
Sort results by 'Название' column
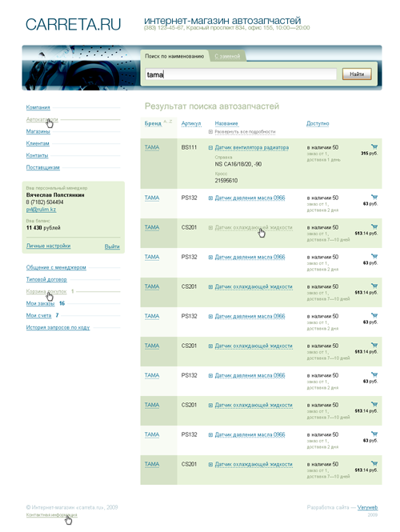[226, 123]
